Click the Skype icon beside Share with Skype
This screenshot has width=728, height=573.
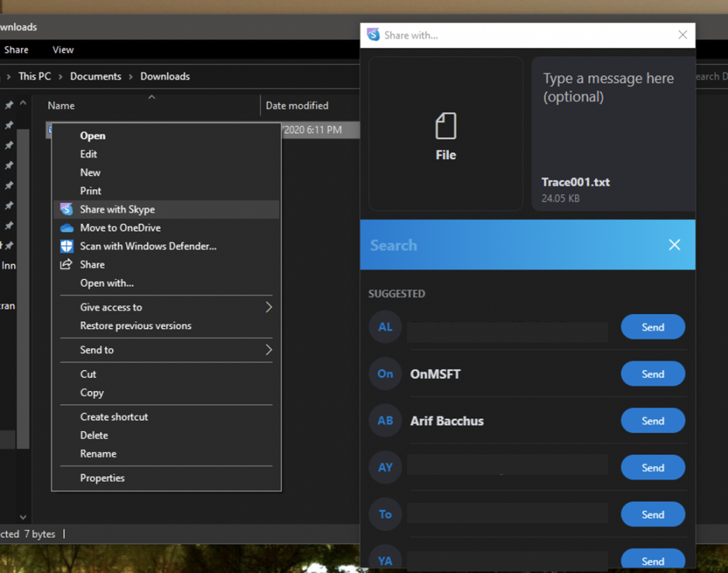66,210
